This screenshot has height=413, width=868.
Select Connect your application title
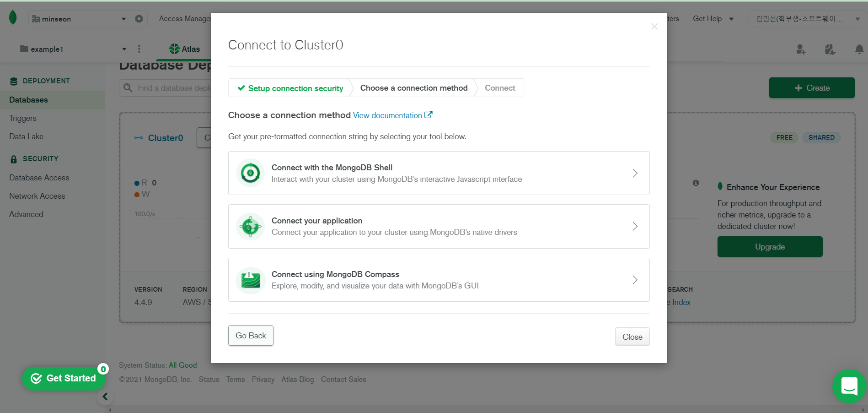tap(317, 221)
